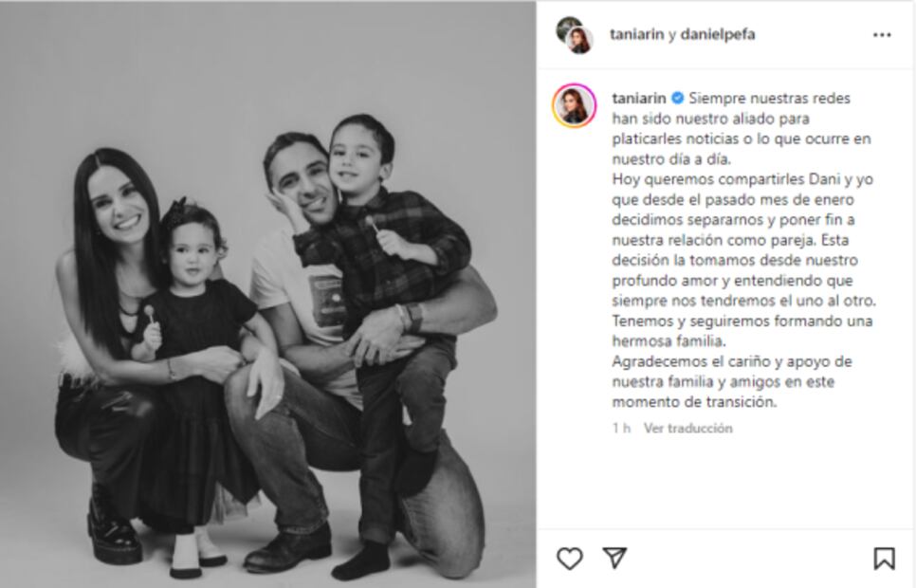Screen dimensions: 916x588
Task: View taniarin's story from the ringed caption avatar
Action: tap(575, 105)
